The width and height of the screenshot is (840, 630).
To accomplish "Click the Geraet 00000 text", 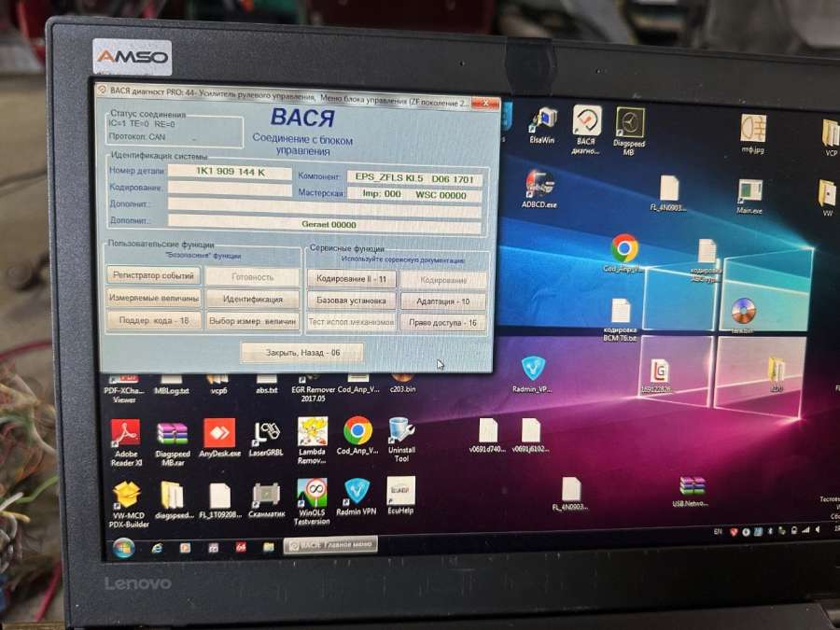I will pyautogui.click(x=329, y=224).
